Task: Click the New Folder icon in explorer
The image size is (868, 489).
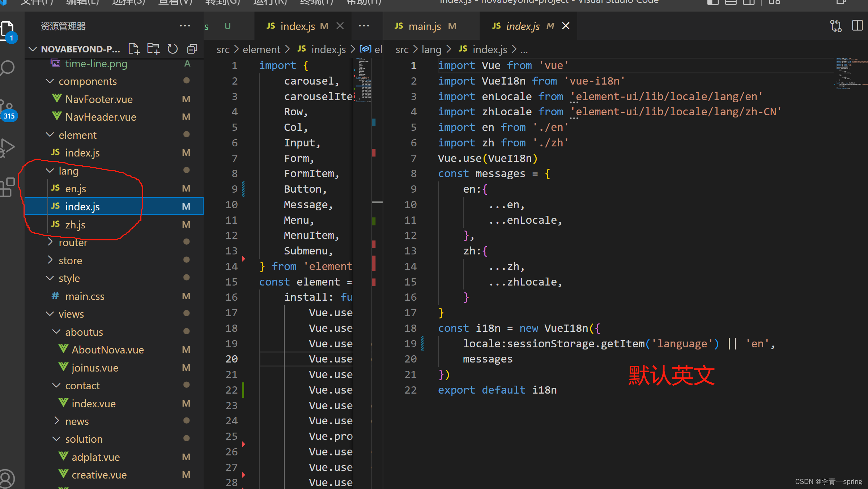Action: [153, 49]
